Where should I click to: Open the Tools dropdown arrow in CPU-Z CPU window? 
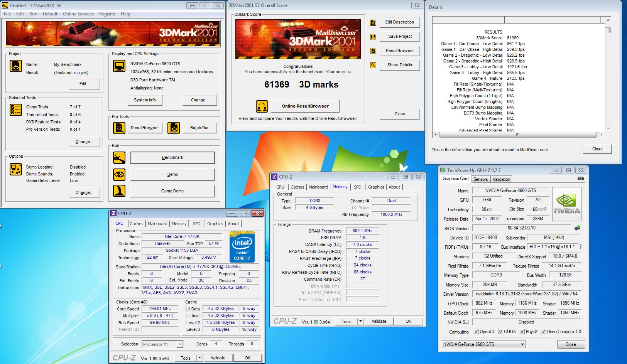coord(199,358)
